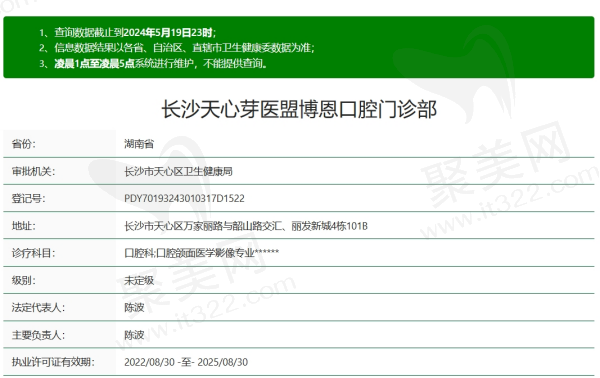The image size is (600, 378).
Task: Select the address ending 丽发新城4栋101B
Action: tap(246, 226)
